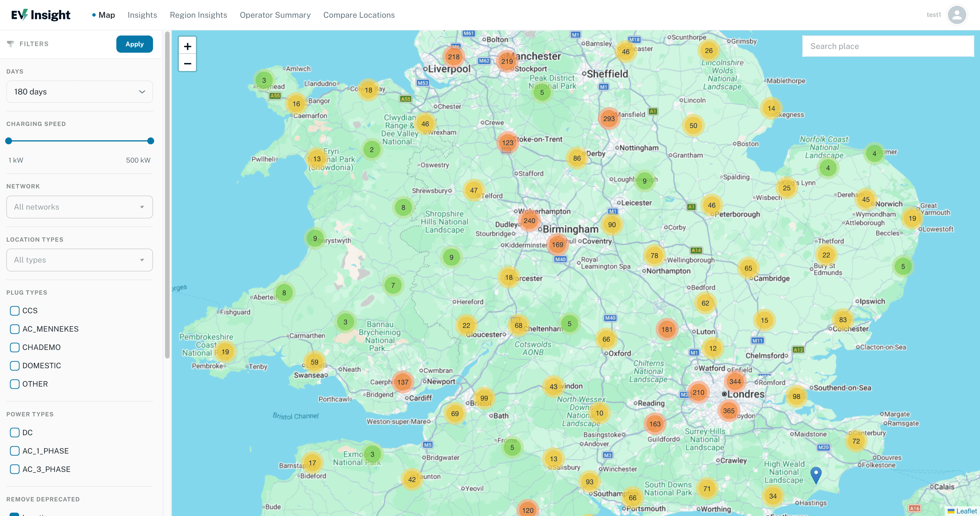Viewport: 980px width, 516px height.
Task: Click the minimum charging speed slider handle
Action: [9, 141]
